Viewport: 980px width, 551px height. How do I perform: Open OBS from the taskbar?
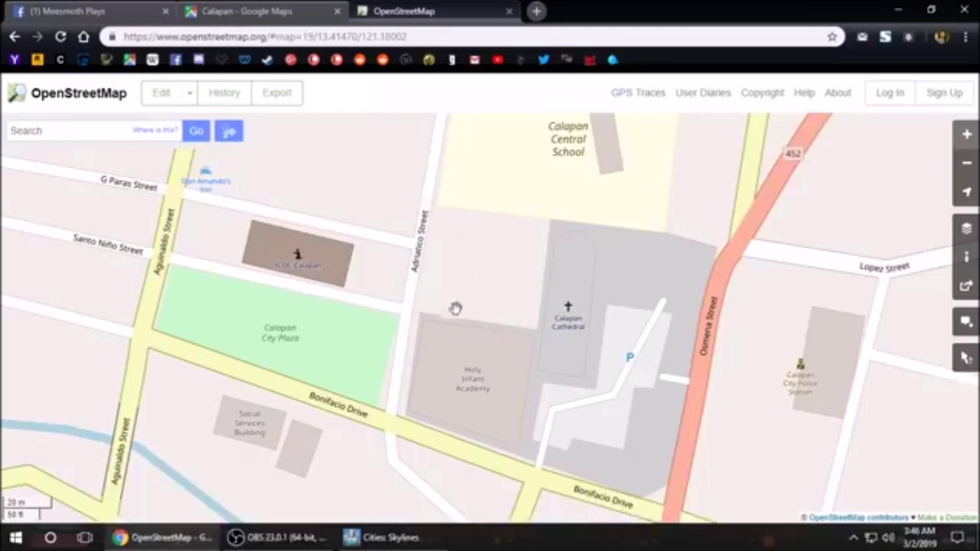coord(279,537)
